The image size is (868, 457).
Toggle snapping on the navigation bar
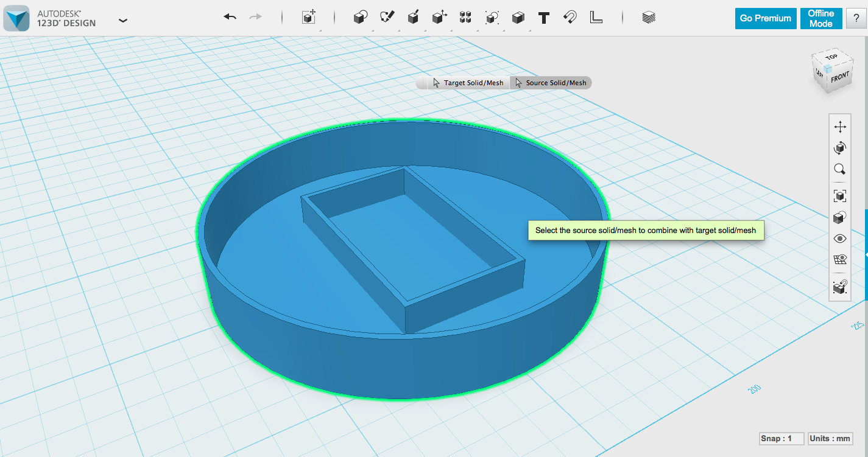[840, 286]
